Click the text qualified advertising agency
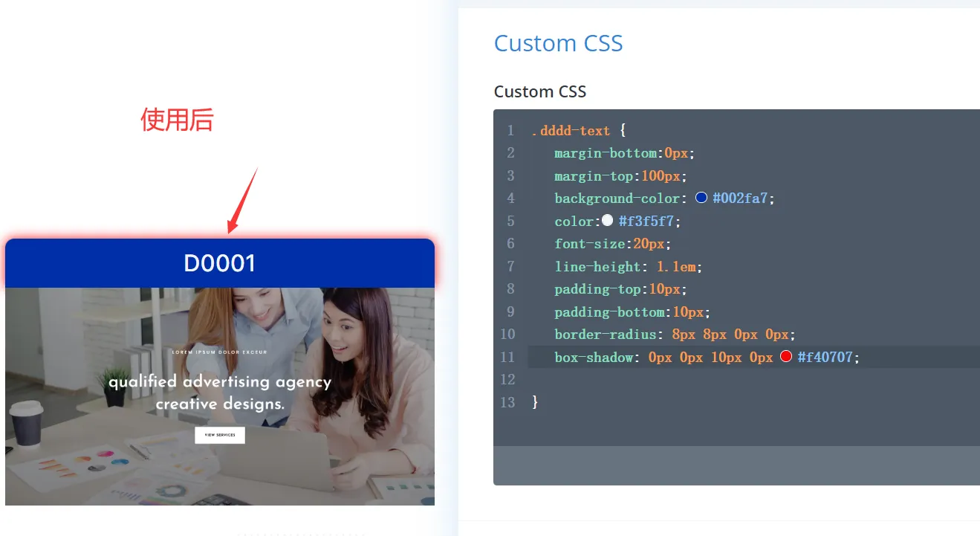980x536 pixels. [x=220, y=381]
